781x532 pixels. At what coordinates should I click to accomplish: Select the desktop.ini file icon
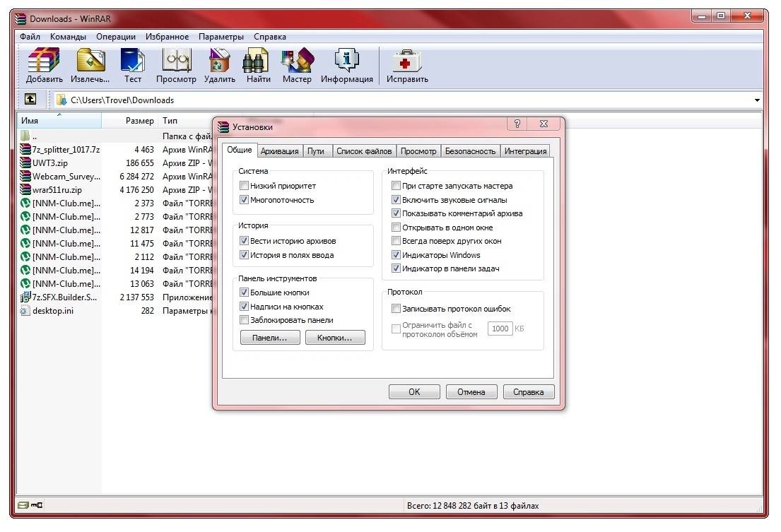[25, 311]
